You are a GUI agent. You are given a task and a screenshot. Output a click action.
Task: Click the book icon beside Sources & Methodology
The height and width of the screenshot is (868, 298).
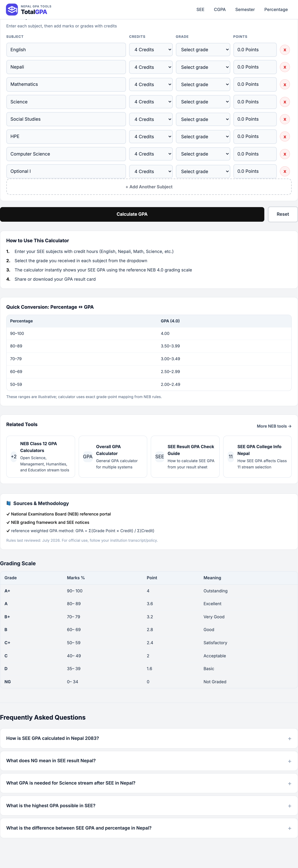(x=9, y=503)
